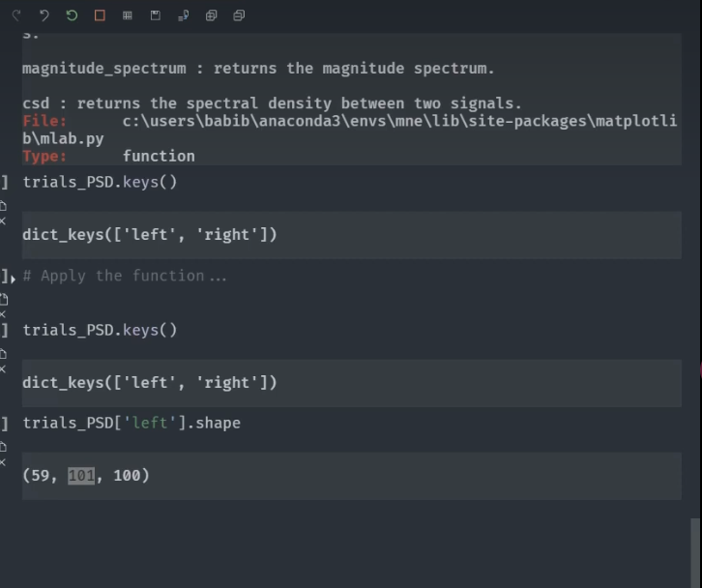Clear output X below trials_PSD['left'].shape cell
702x588 pixels.
point(3,461)
